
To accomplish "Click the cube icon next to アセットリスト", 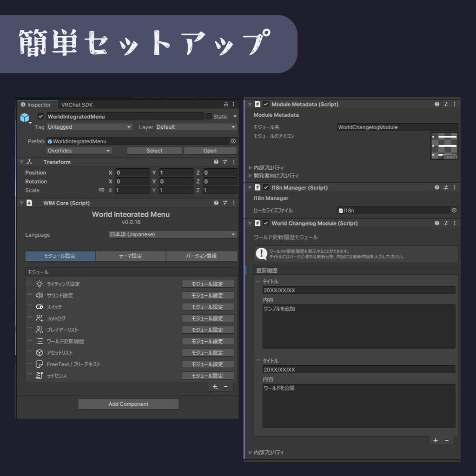I will pyautogui.click(x=40, y=352).
